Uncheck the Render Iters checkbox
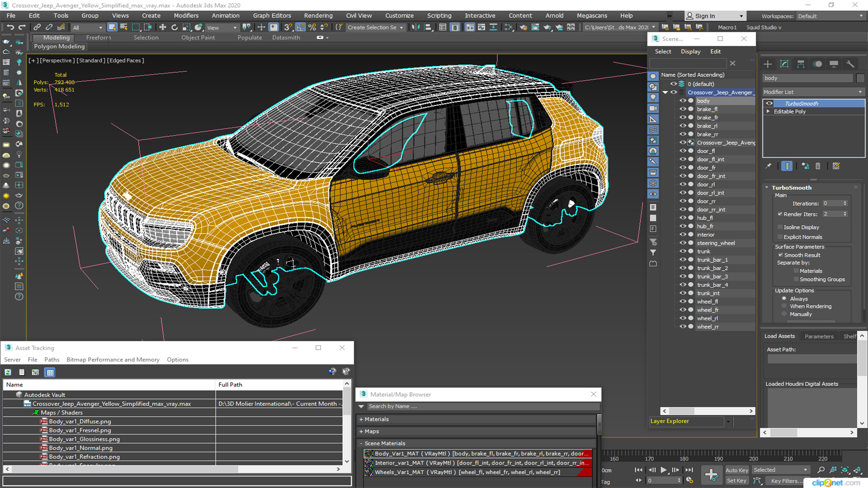 click(x=780, y=214)
